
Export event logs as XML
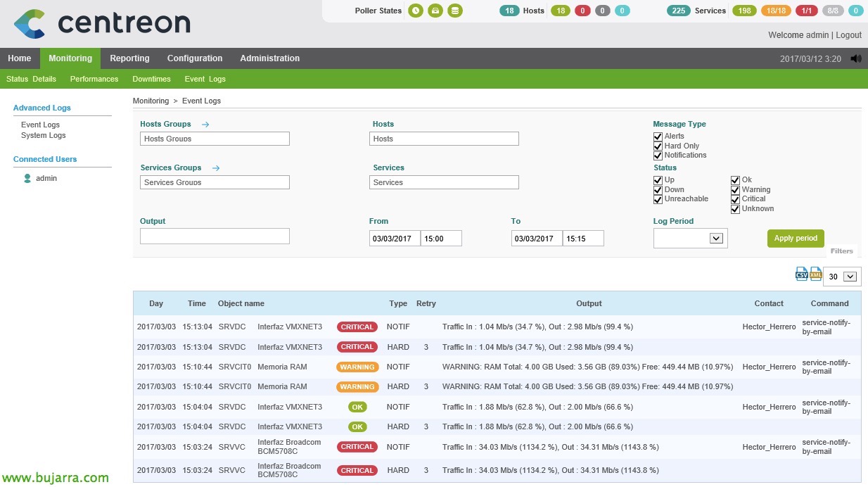(x=816, y=274)
